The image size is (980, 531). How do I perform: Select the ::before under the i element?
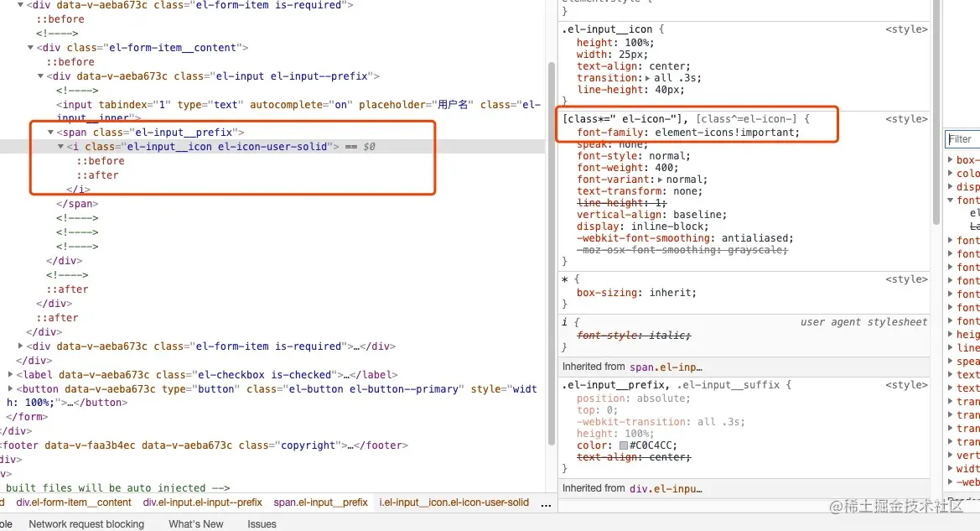point(101,161)
